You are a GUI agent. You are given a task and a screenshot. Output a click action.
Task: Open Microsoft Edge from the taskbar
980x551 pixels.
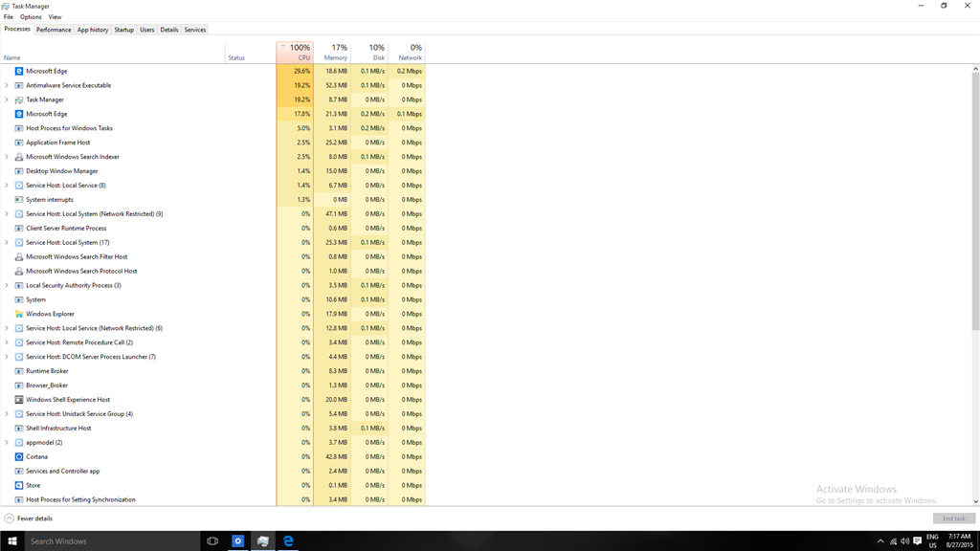click(286, 540)
